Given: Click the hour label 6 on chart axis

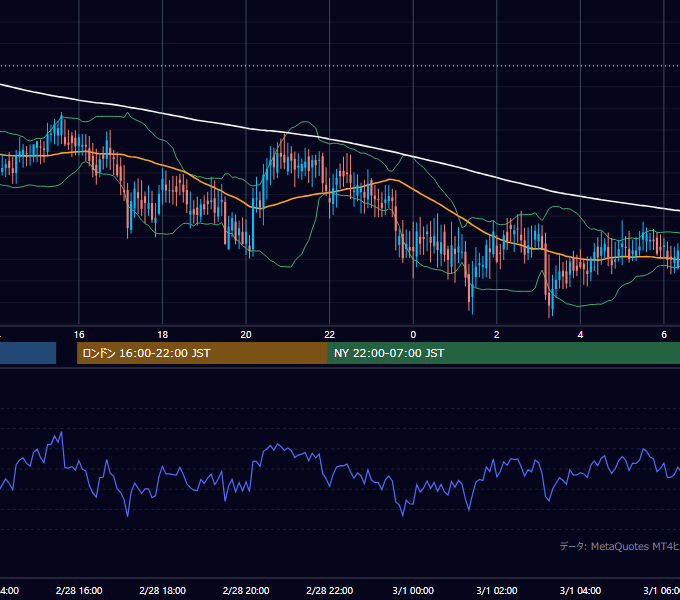Looking at the screenshot, I should coord(664,335).
